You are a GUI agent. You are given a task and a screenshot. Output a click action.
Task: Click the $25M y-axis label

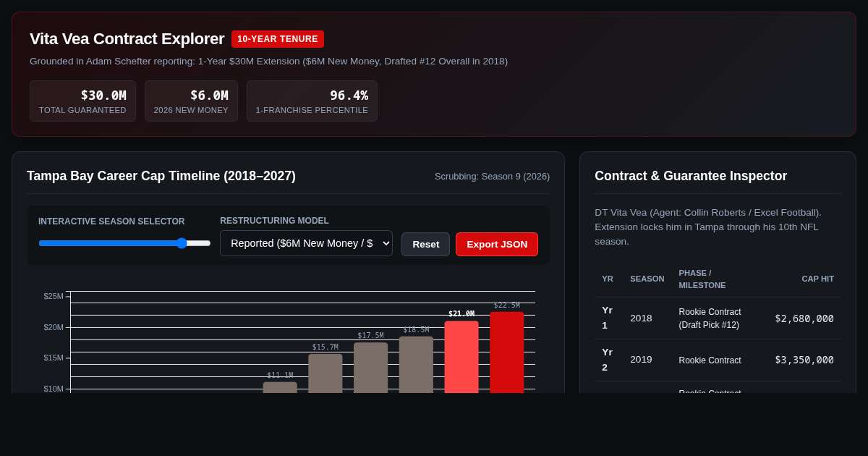tap(54, 296)
